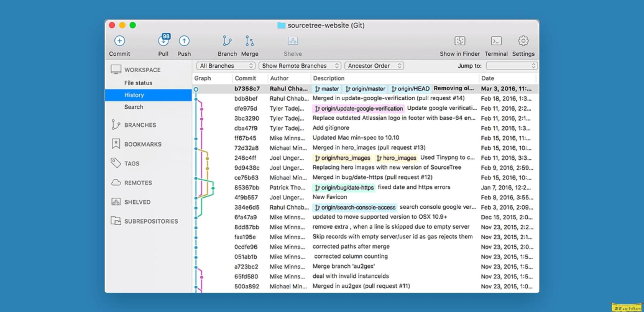Viewport: 644px width, 312px height.
Task: Open Terminal from the toolbar
Action: pos(496,41)
